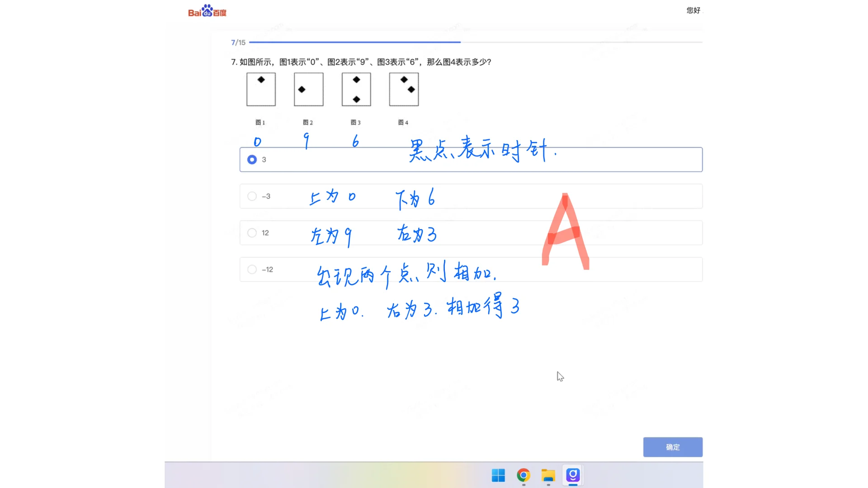
Task: Click the 图4 two-diamond figure
Action: pos(404,89)
